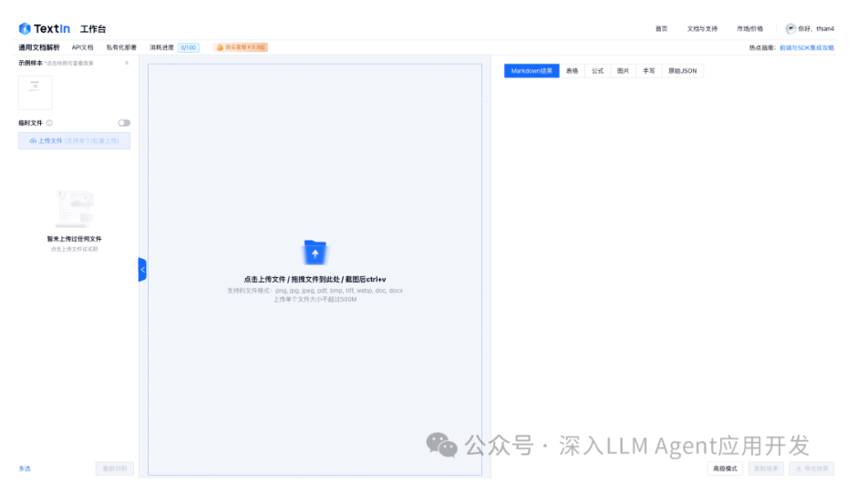Click the 上传文件 button

click(x=74, y=141)
